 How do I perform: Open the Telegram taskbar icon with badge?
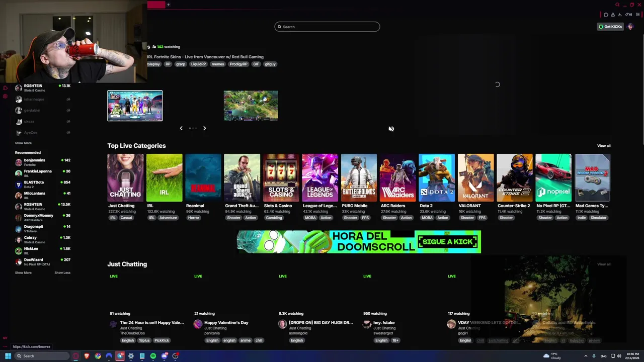pos(120,356)
